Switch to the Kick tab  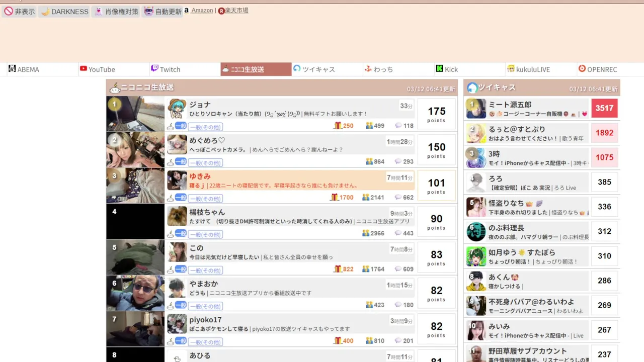(470, 69)
